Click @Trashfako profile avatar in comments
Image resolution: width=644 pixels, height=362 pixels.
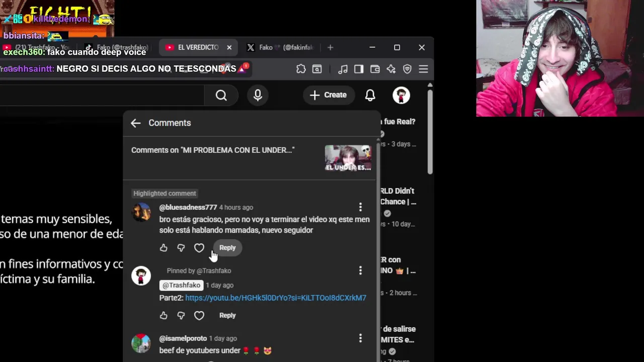point(141,276)
